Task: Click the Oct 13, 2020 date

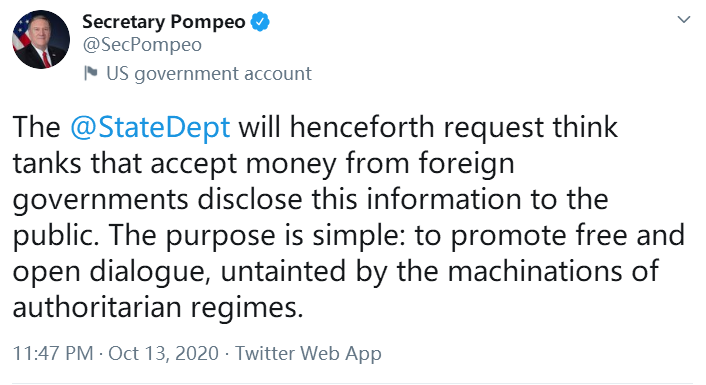Action: [163, 353]
